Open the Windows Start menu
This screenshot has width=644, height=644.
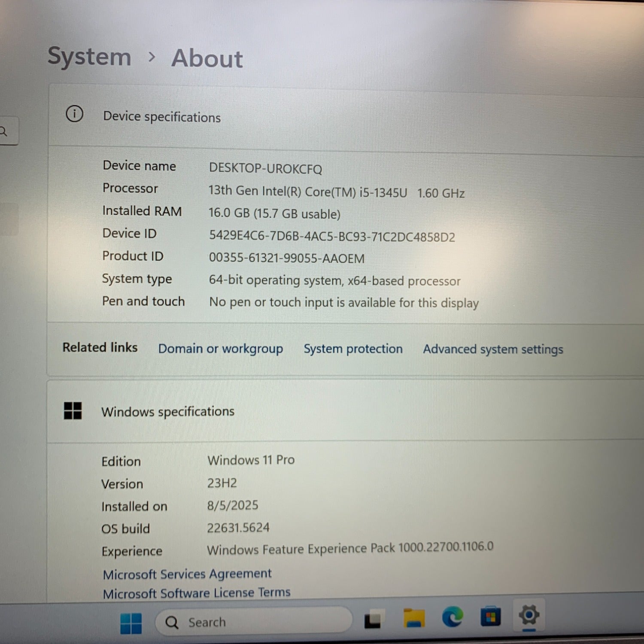click(131, 623)
